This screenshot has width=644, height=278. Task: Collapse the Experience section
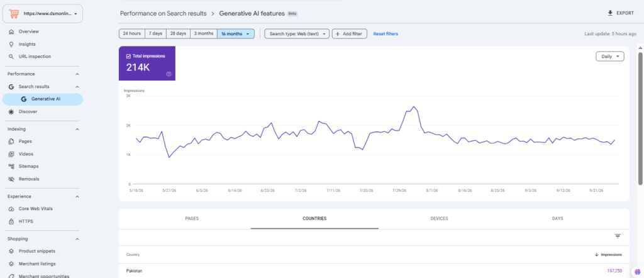click(x=77, y=196)
